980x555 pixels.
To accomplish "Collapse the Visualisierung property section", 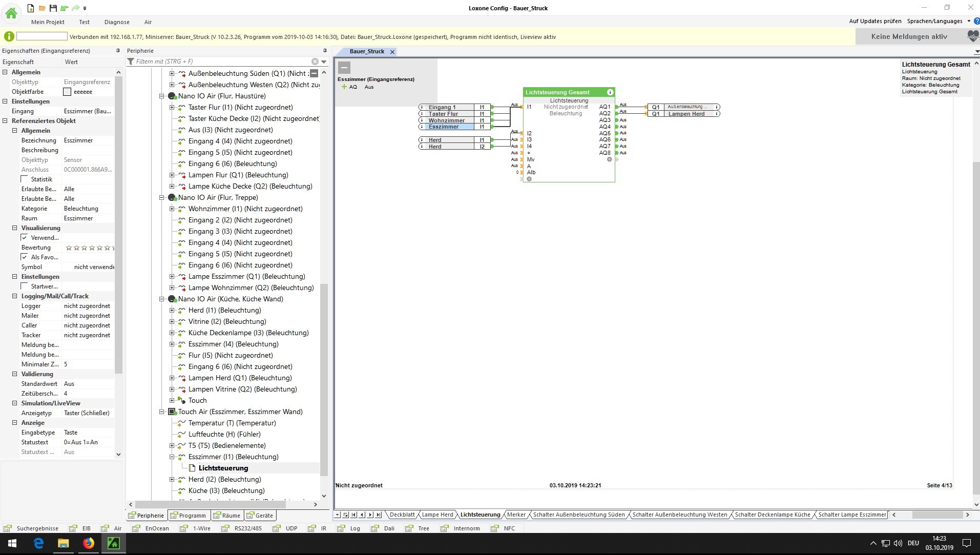I will coord(15,228).
